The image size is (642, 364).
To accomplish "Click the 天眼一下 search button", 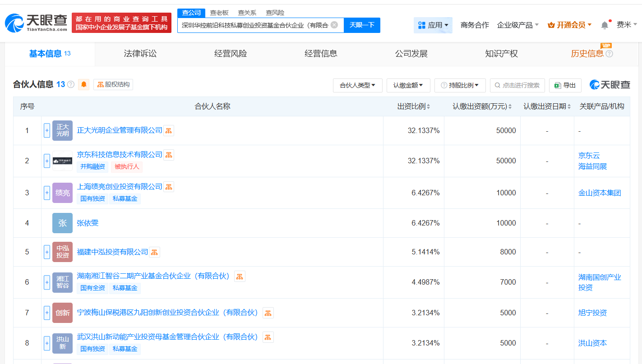I will coord(362,25).
